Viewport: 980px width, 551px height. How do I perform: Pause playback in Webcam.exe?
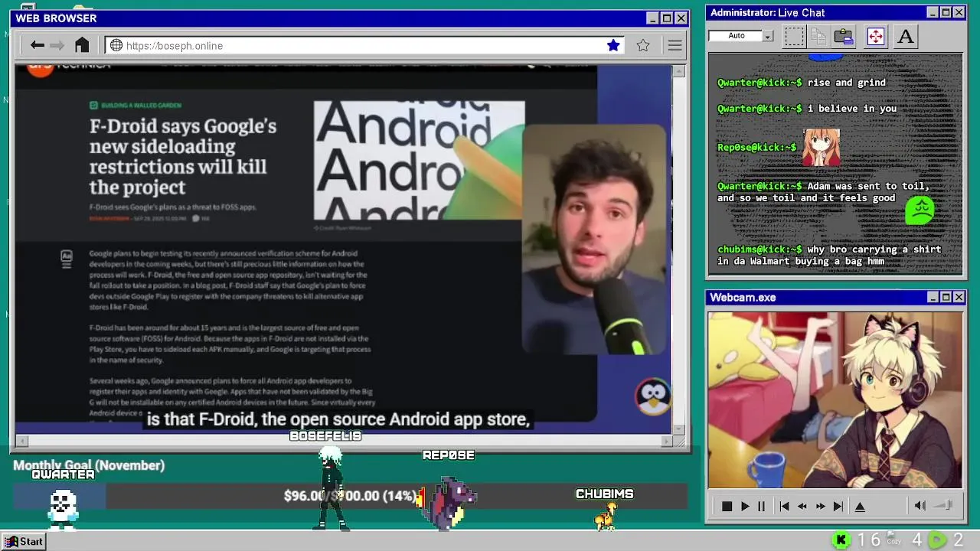pos(761,506)
